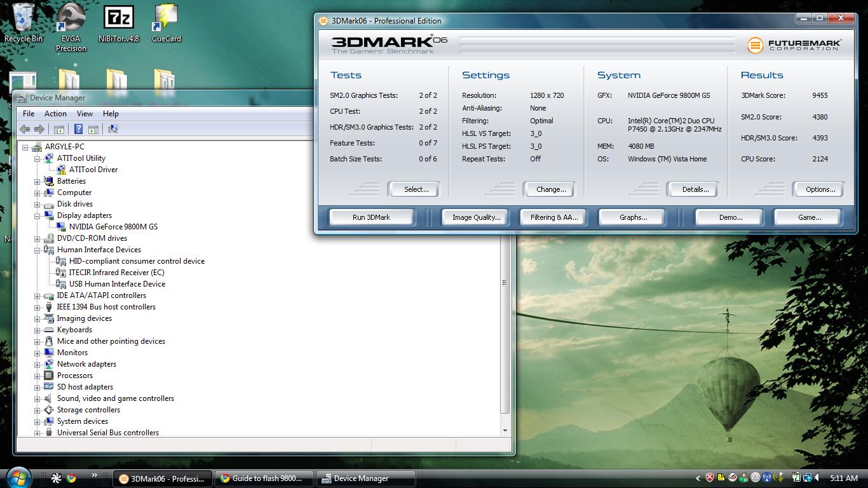Image resolution: width=868 pixels, height=488 pixels.
Task: Open the Recycle Bin desktop icon
Action: pyautogui.click(x=24, y=23)
